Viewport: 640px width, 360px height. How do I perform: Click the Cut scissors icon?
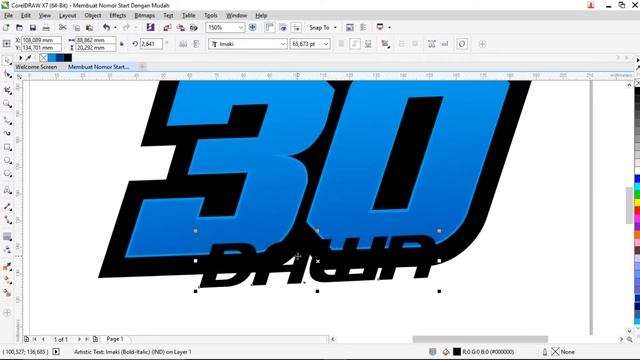point(62,27)
